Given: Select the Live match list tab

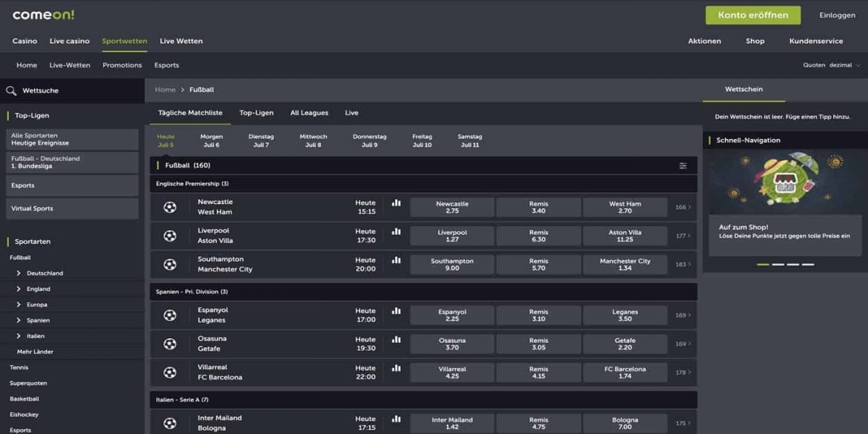Looking at the screenshot, I should click(352, 113).
